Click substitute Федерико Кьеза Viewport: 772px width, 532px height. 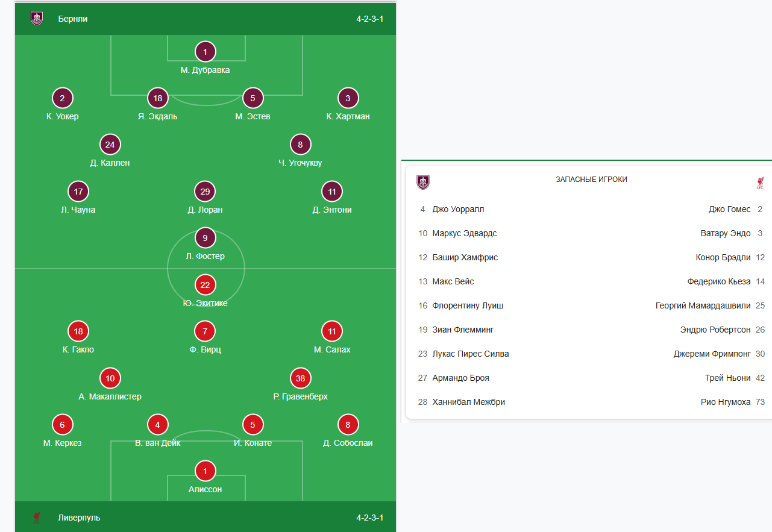(718, 281)
